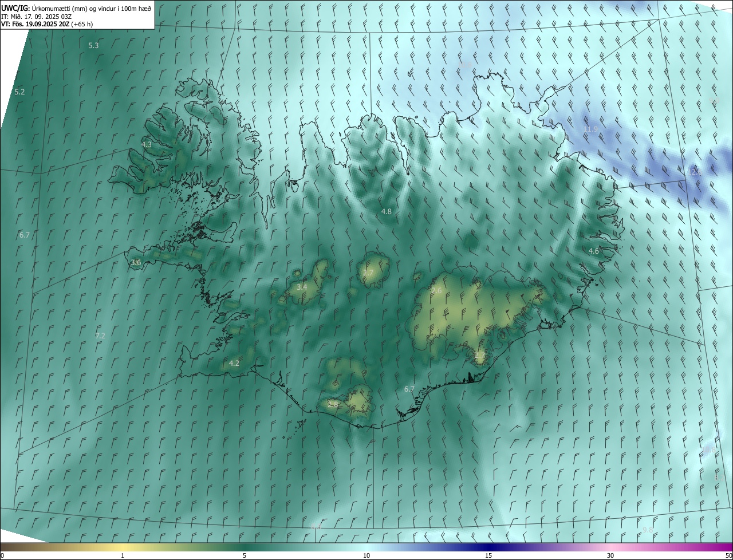Click the 6.7 value near the south coast

click(x=409, y=389)
